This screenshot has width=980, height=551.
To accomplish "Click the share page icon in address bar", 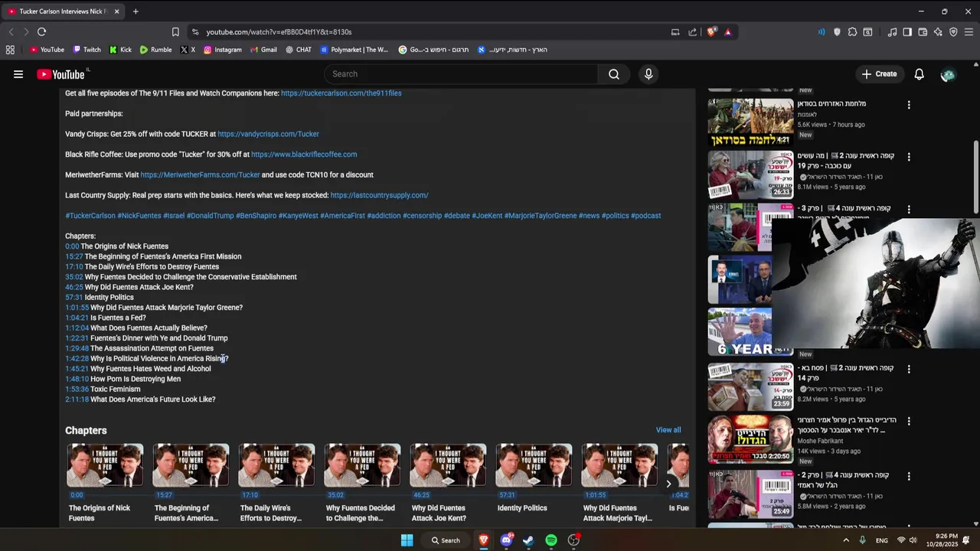I will click(693, 32).
